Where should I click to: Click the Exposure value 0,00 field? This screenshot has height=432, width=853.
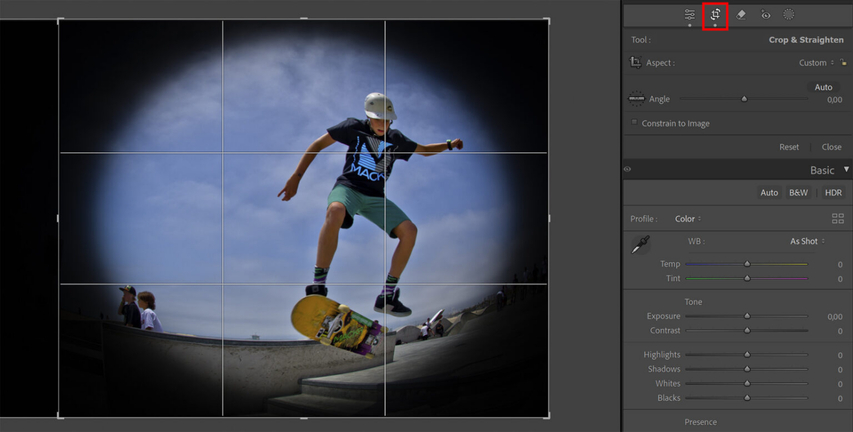click(834, 316)
